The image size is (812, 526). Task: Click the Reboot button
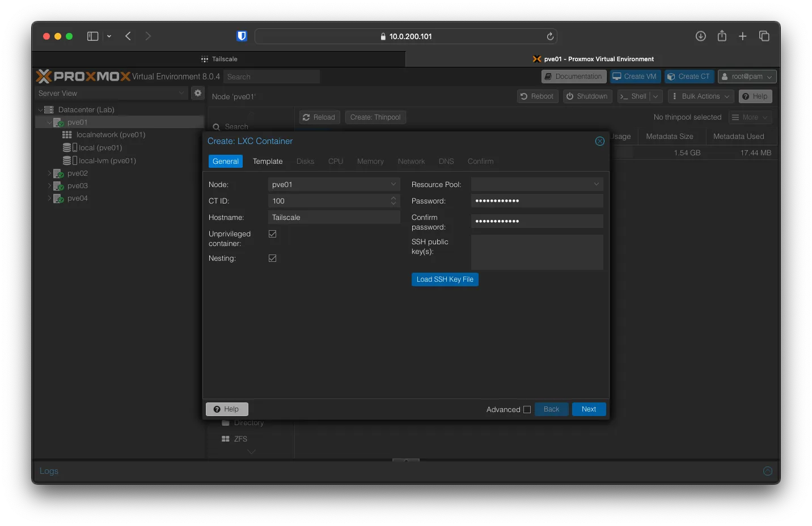click(x=538, y=96)
